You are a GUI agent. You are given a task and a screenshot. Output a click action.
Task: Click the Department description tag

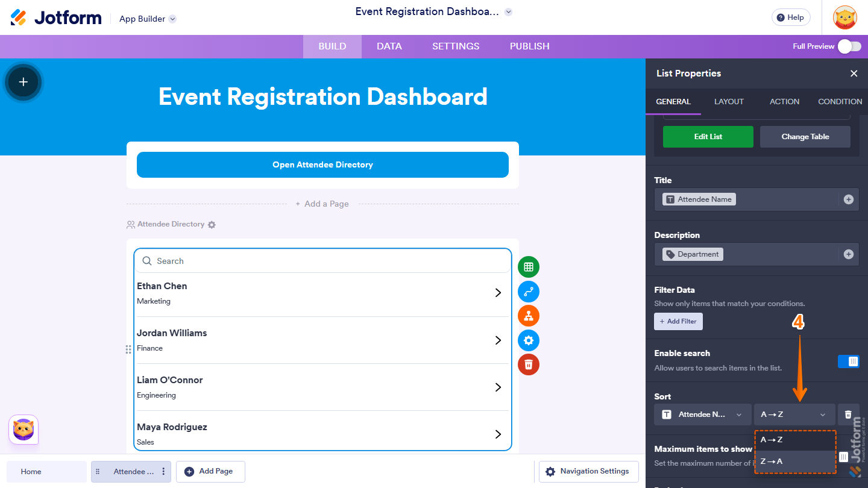(x=693, y=254)
